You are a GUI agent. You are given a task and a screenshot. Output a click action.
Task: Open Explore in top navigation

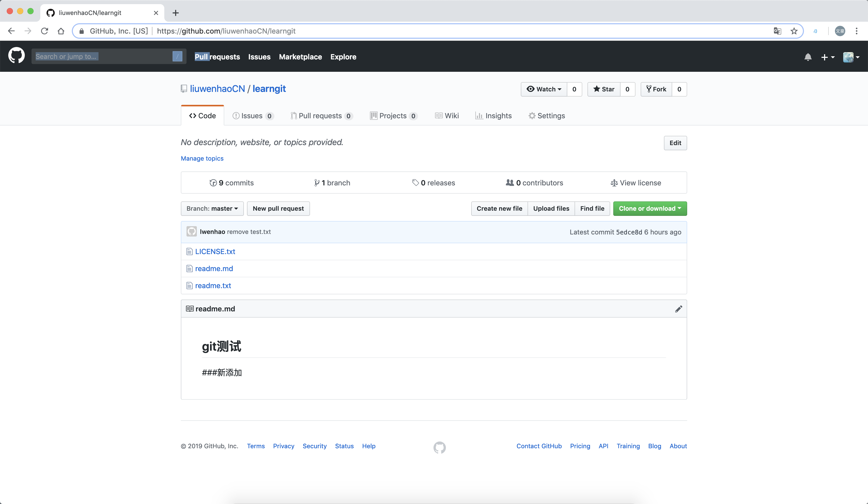pos(343,57)
